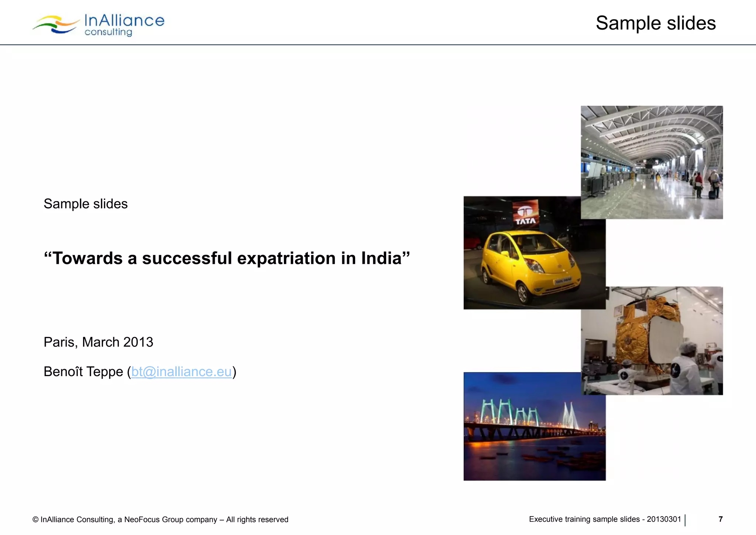Click the 'Towards a successful expatriation' title
This screenshot has width=756, height=535.
click(227, 258)
